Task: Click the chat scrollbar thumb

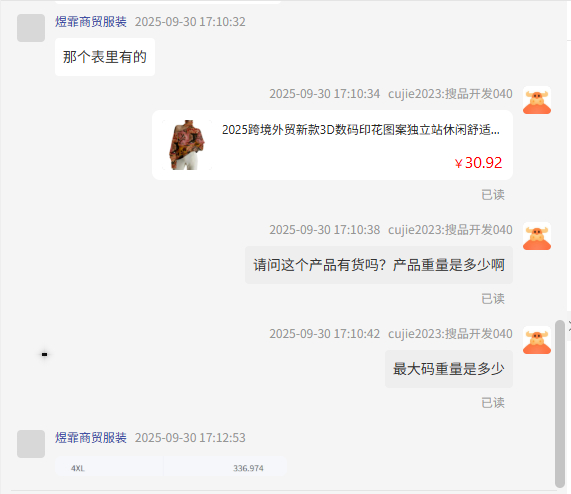Action: pos(560,403)
